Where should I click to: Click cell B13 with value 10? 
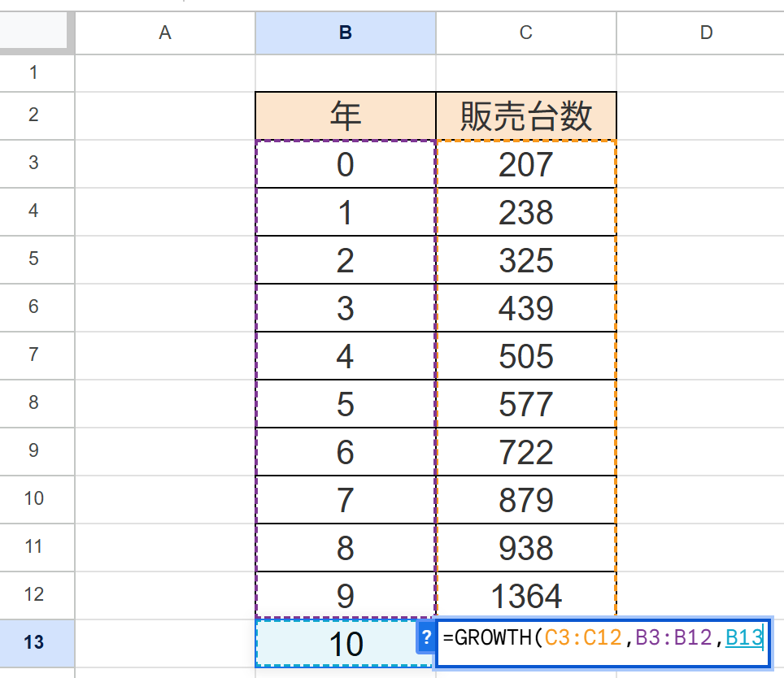pos(346,644)
